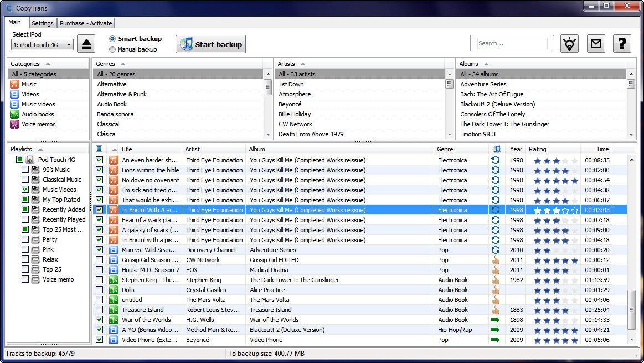This screenshot has height=363, width=644.
Task: Click audiobook icon for Treasure Island track
Action: click(x=114, y=310)
